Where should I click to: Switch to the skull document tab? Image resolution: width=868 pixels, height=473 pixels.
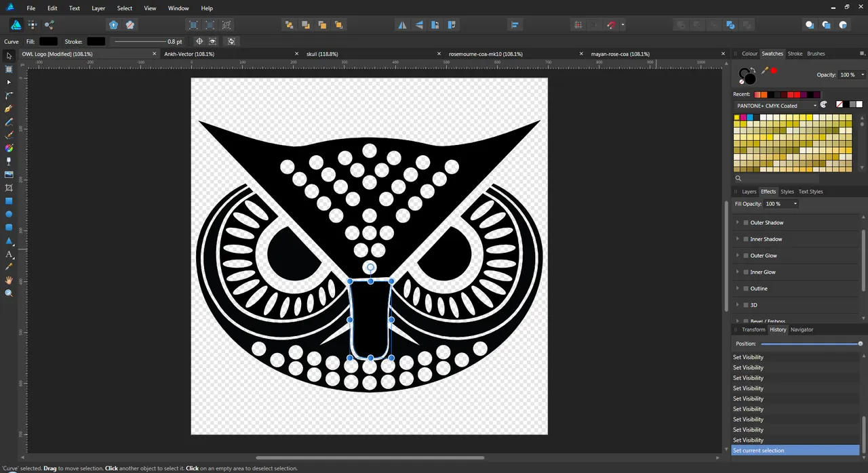point(322,54)
